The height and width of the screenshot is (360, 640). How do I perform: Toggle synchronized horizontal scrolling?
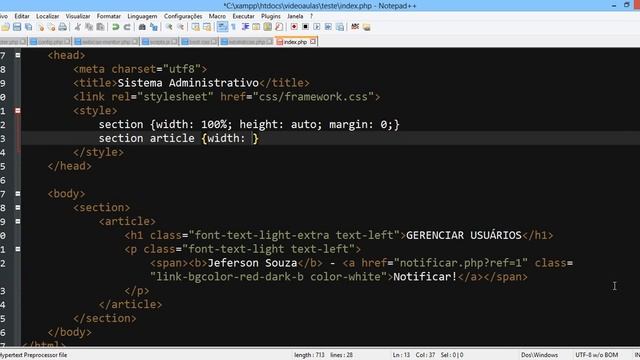click(x=207, y=27)
